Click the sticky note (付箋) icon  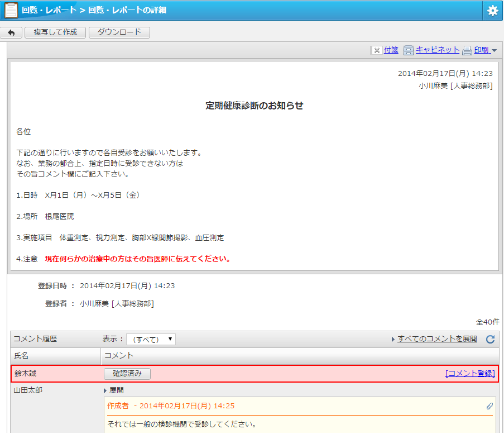coord(377,50)
